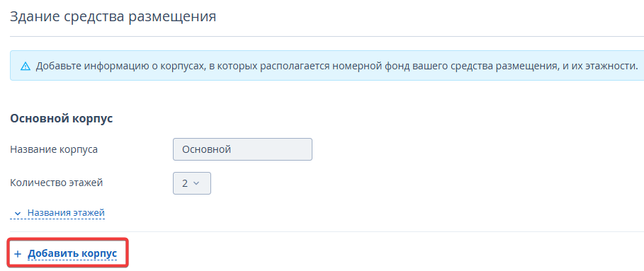Click the word Основной inside the text box
Viewport: 644px width, 271px height.
click(x=207, y=149)
